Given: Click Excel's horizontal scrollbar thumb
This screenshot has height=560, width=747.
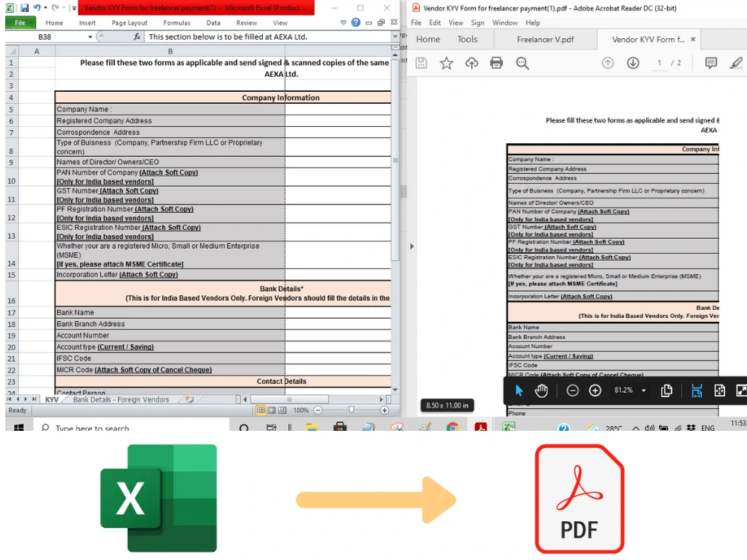Looking at the screenshot, I should click(x=289, y=399).
